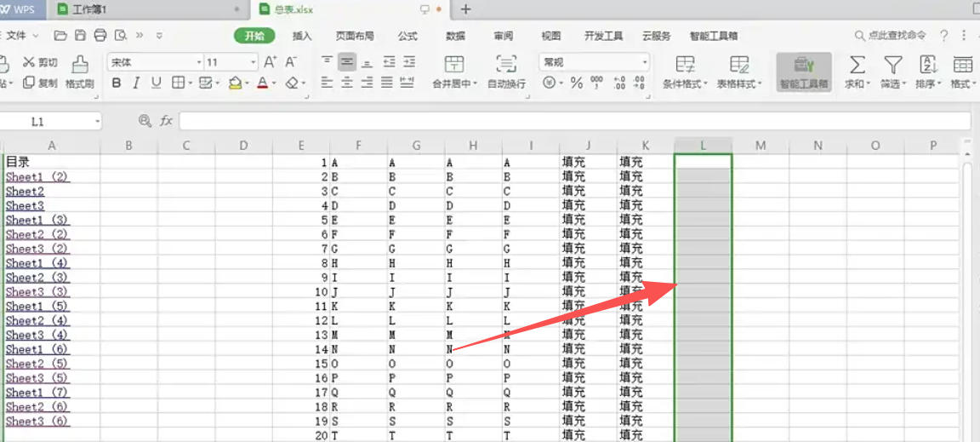Expand the number format dropdown showing 常规
This screenshot has width=980, height=442.
645,62
